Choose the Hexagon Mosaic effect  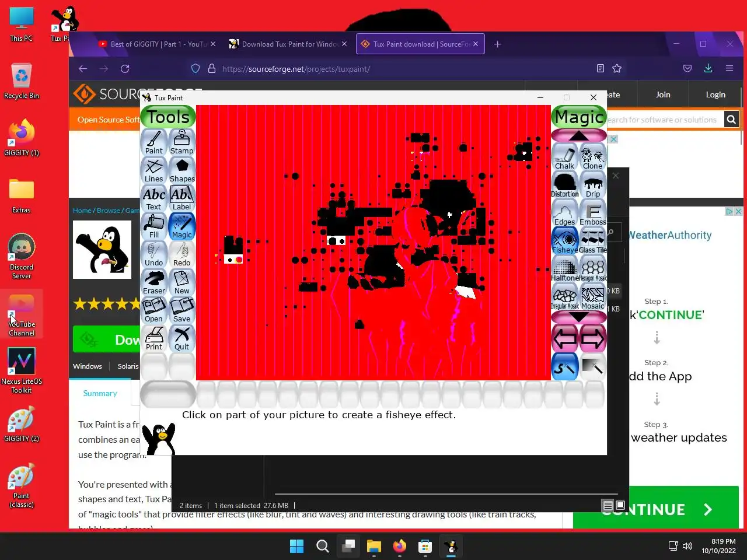point(593,269)
